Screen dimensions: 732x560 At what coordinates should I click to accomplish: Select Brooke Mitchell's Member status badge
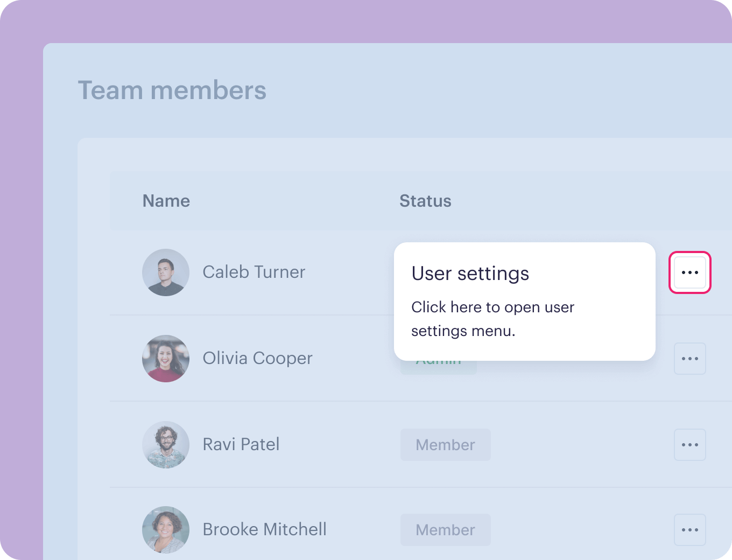pos(446,530)
